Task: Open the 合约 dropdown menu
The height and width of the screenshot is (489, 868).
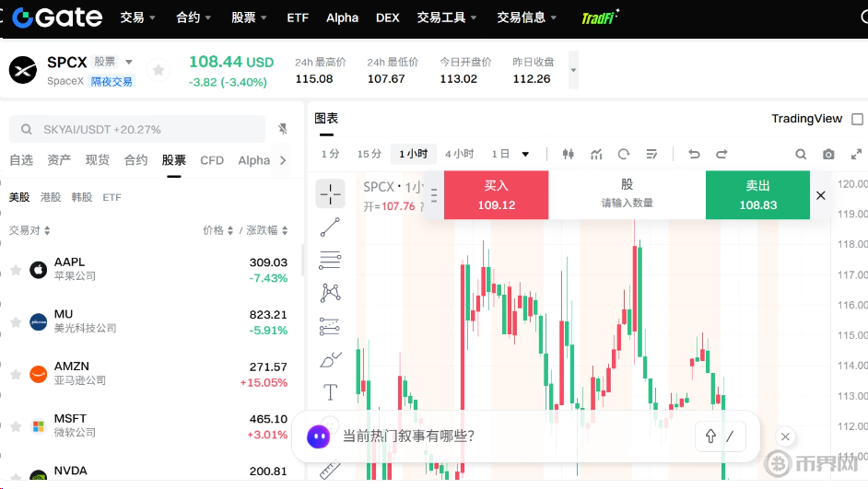Action: click(194, 17)
